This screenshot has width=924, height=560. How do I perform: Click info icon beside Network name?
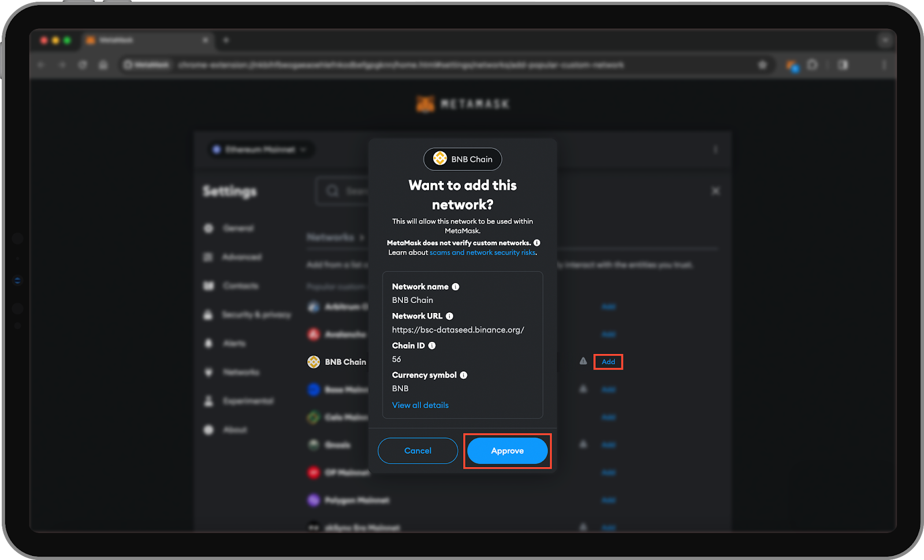pyautogui.click(x=455, y=287)
